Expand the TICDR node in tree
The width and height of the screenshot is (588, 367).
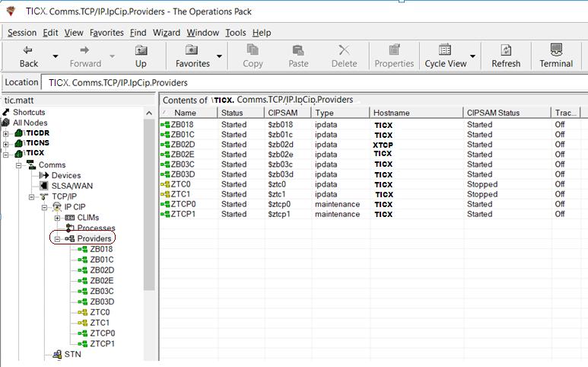(x=6, y=134)
